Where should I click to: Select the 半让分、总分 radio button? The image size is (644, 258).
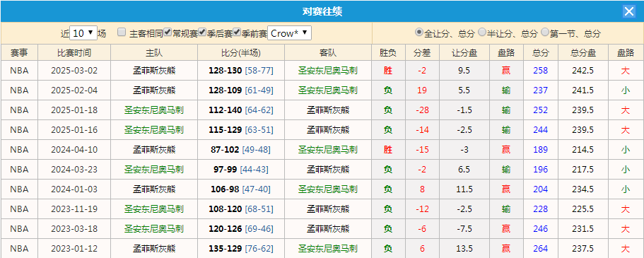[x=482, y=32]
